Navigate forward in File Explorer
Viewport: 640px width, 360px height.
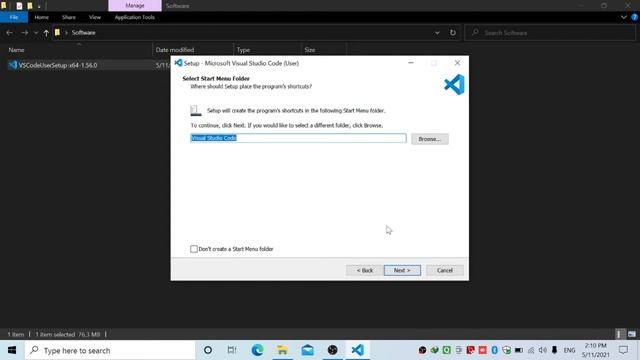pos(24,33)
